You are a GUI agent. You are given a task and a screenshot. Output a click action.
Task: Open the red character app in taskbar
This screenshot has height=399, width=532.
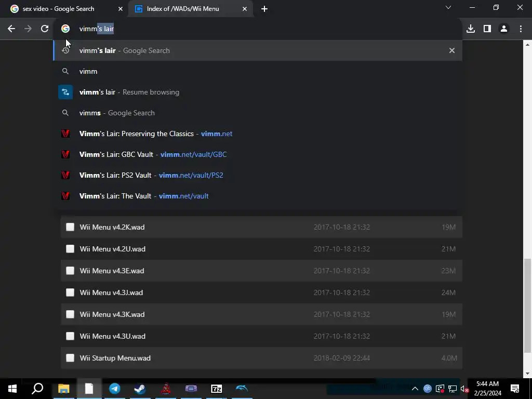[166, 389]
